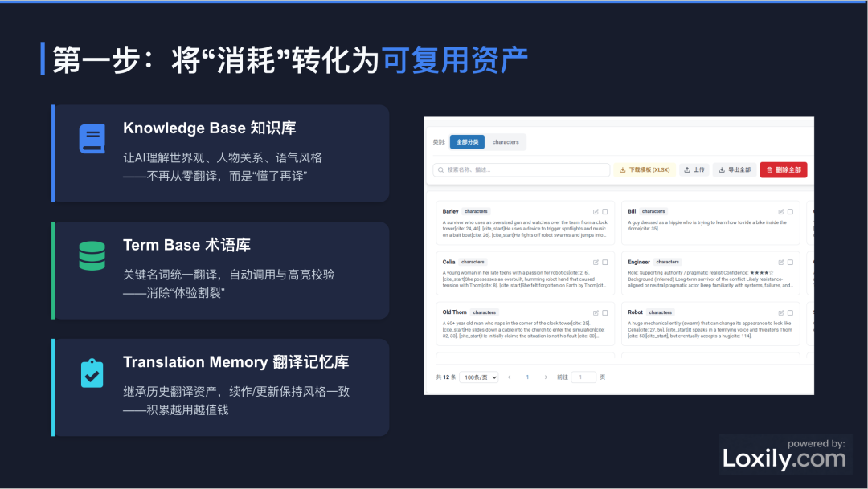The image size is (868, 489).
Task: Click the search magnifier icon
Action: pos(443,169)
